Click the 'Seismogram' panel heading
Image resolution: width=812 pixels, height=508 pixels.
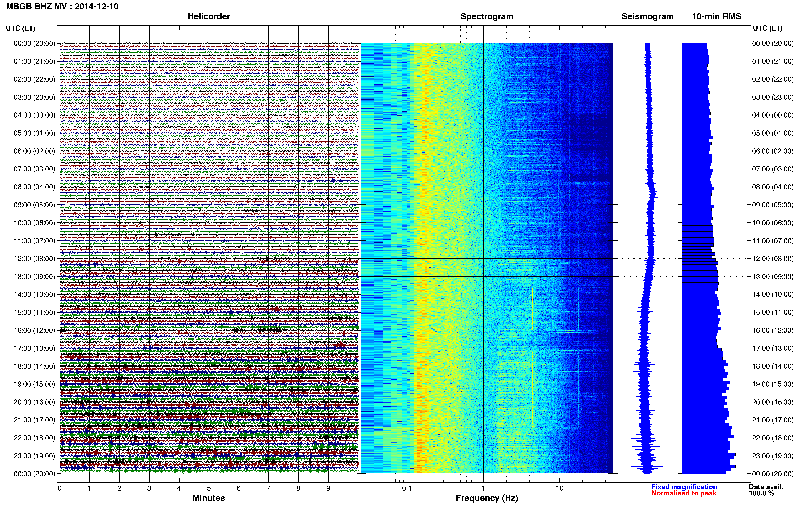tap(648, 16)
